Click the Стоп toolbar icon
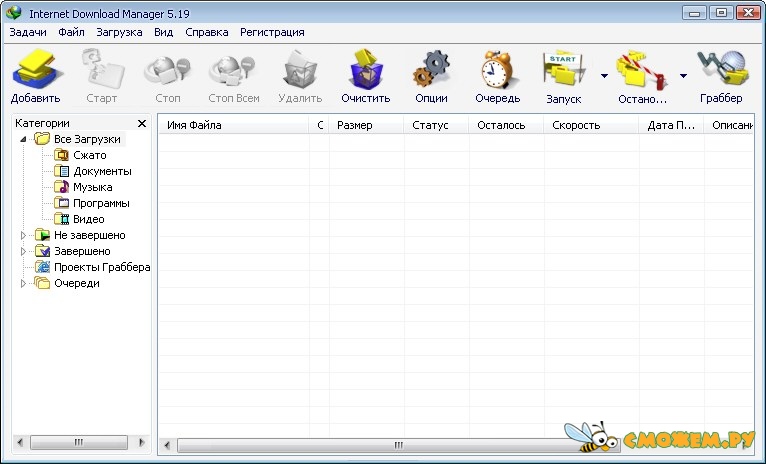This screenshot has height=464, width=766. coord(167,71)
